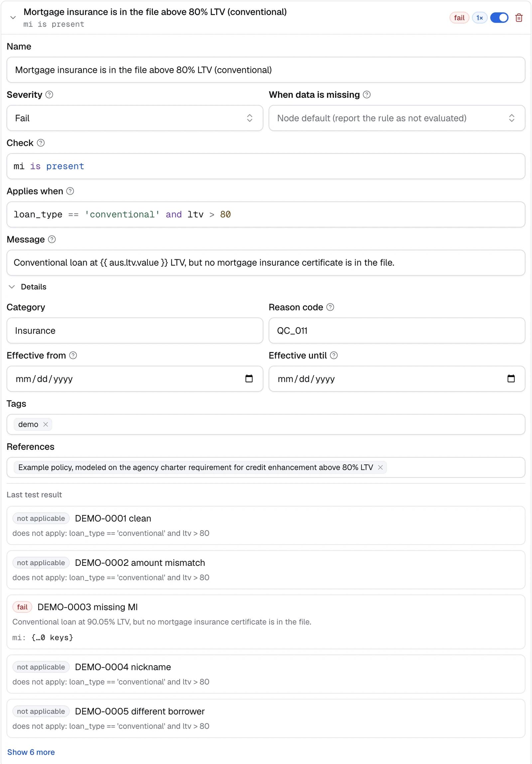Screen dimensions: 532x764
Task: Select the DEMO-0003 missing MI result
Action: pyautogui.click(x=266, y=622)
